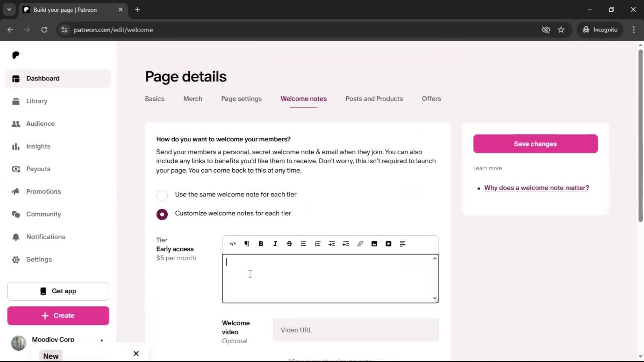
Task: Click the code view icon in editor toolbar
Action: coord(233,244)
